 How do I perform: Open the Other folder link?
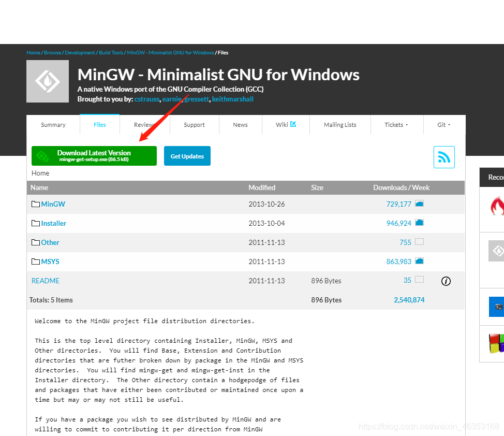tap(50, 242)
